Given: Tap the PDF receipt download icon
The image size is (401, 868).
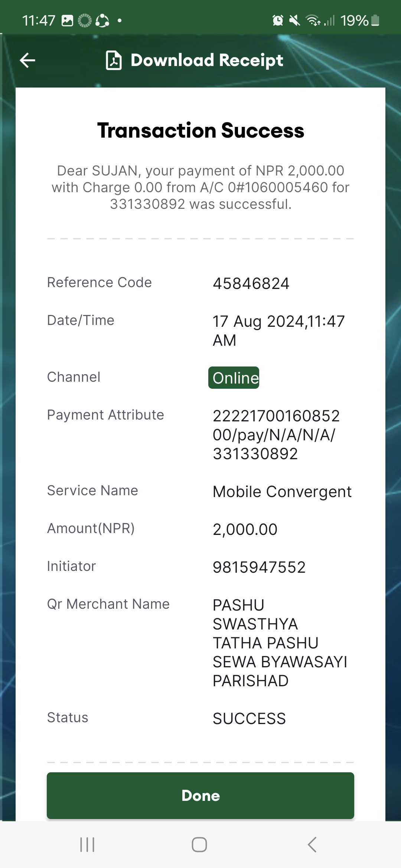Looking at the screenshot, I should tap(114, 60).
